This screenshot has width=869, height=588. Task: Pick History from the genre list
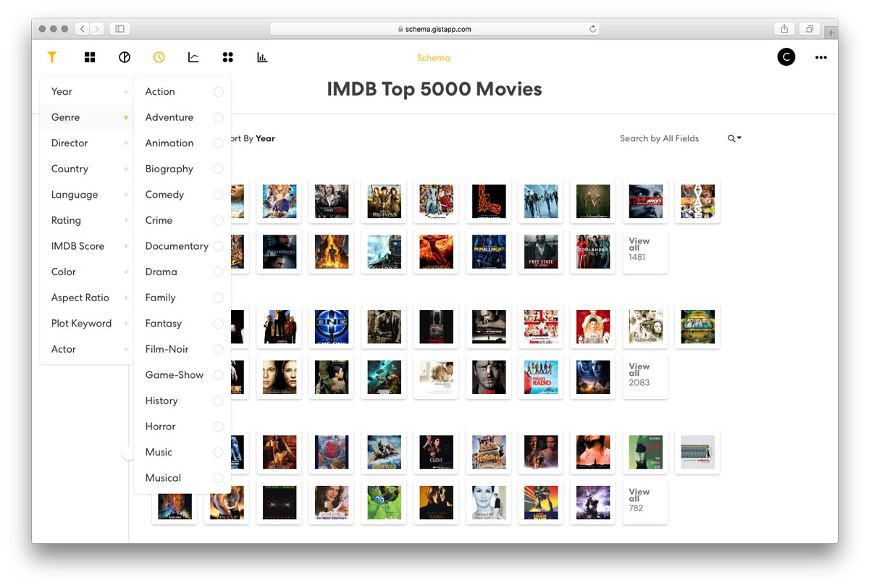182,400
